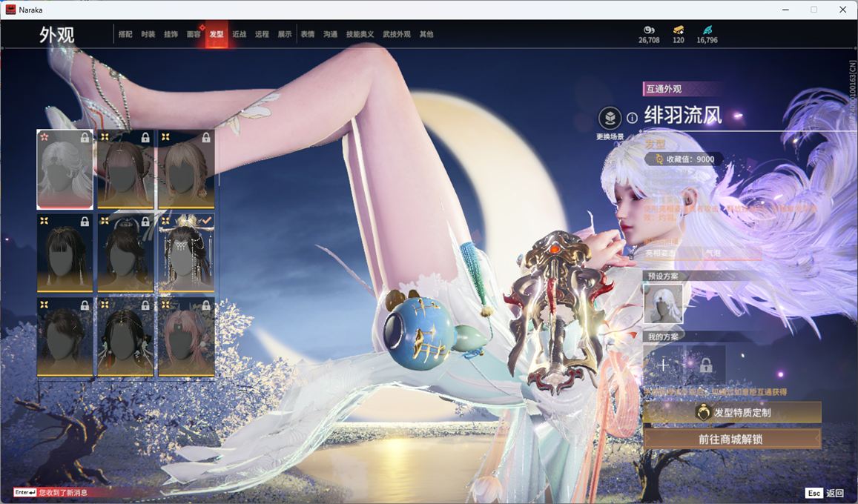Click the lock icon on the white hairstyle card

pyautogui.click(x=85, y=138)
